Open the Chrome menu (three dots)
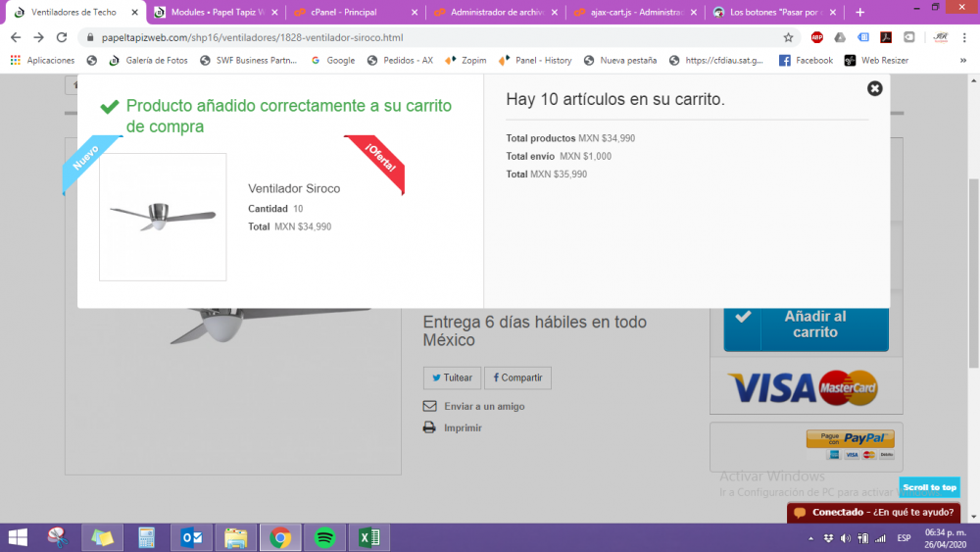The width and height of the screenshot is (980, 552). click(x=964, y=37)
